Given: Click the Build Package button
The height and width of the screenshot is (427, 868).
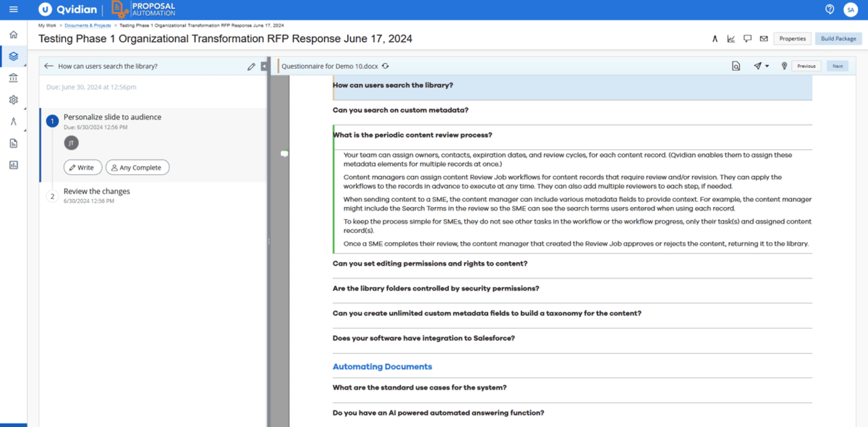Looking at the screenshot, I should click(838, 38).
